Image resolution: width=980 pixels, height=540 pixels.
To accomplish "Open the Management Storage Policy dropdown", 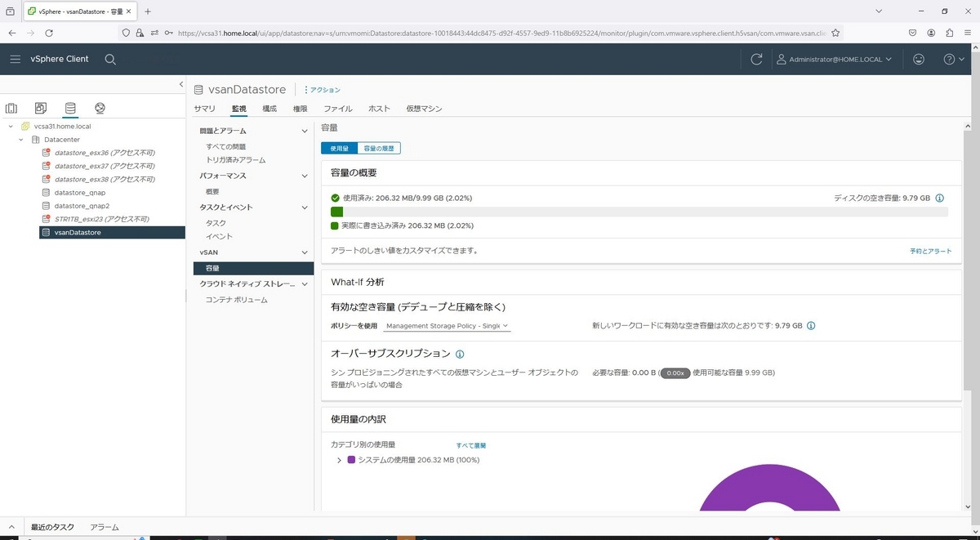I will tap(447, 326).
